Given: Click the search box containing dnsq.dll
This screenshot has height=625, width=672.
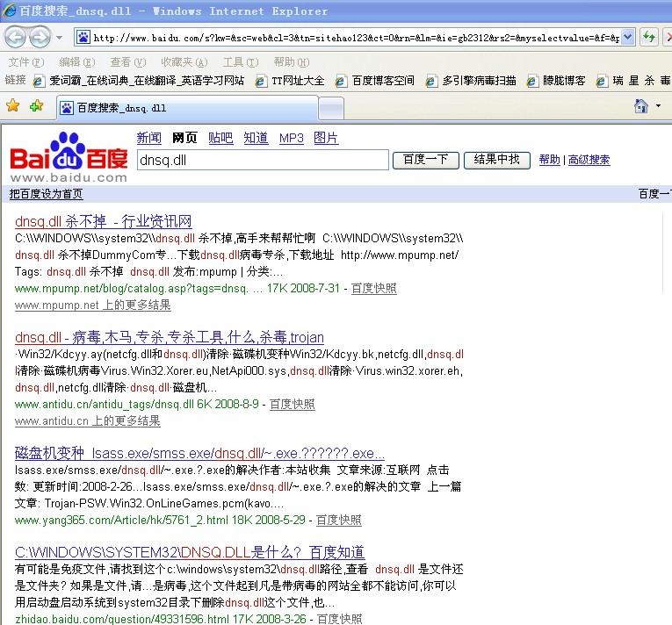Looking at the screenshot, I should pyautogui.click(x=263, y=160).
